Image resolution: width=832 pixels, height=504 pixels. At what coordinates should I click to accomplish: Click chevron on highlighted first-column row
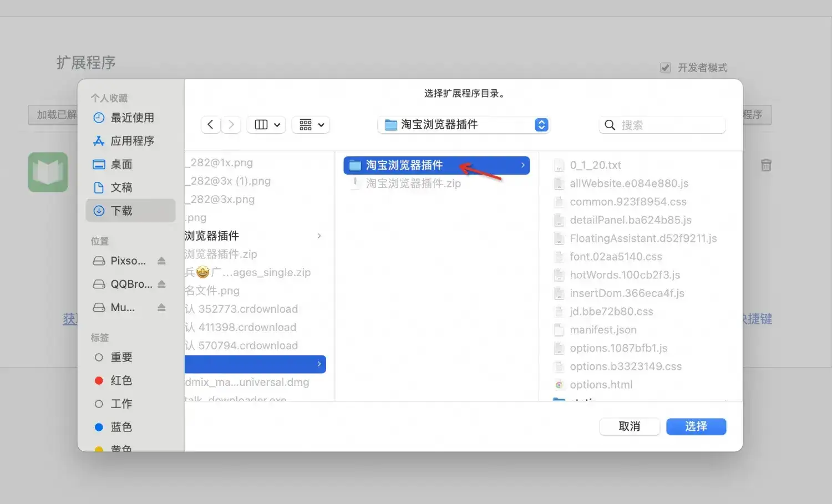pos(319,364)
